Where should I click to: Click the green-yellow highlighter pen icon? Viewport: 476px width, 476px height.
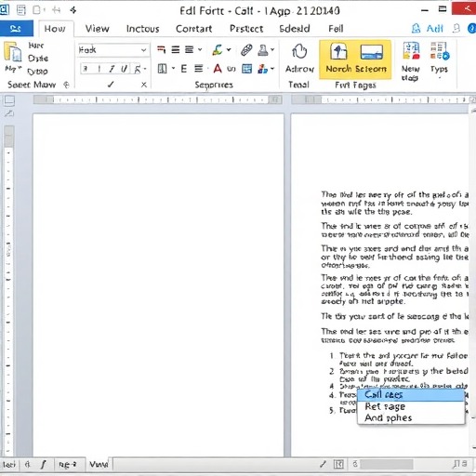[218, 50]
